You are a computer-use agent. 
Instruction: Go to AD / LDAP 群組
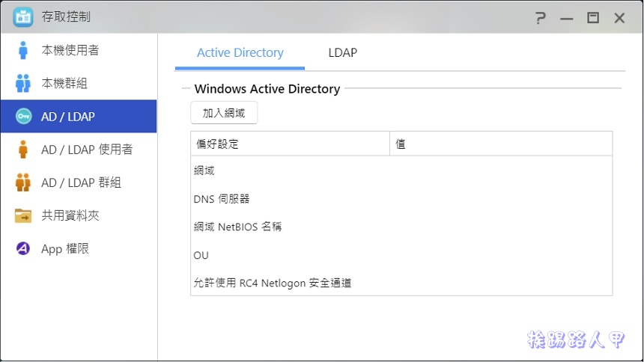[x=79, y=182]
